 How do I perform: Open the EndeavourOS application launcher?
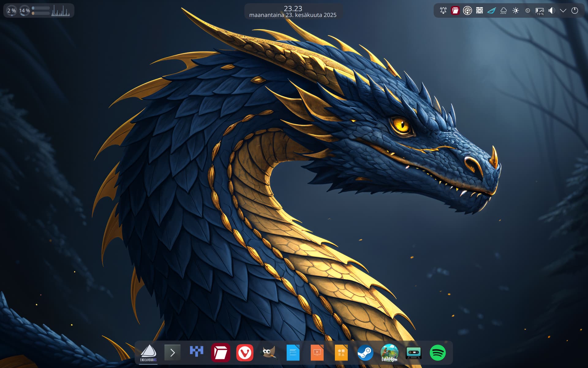[149, 353]
